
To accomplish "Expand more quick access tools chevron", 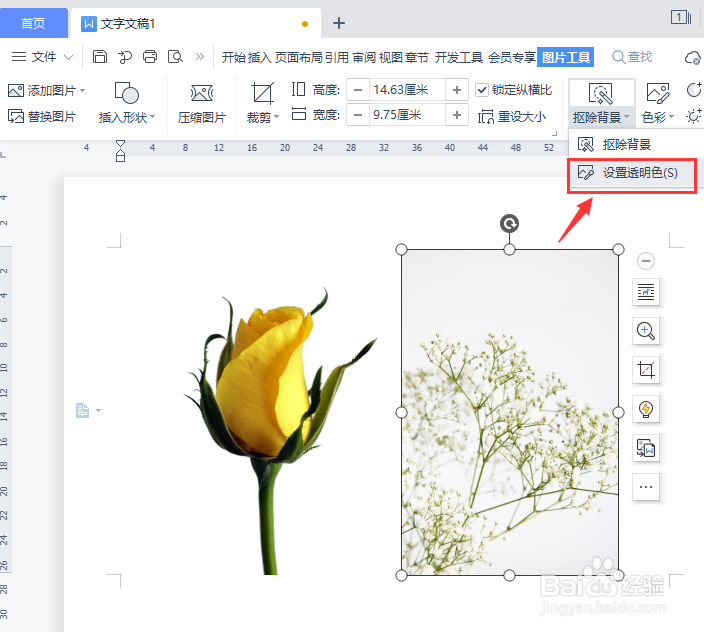I will (x=200, y=57).
